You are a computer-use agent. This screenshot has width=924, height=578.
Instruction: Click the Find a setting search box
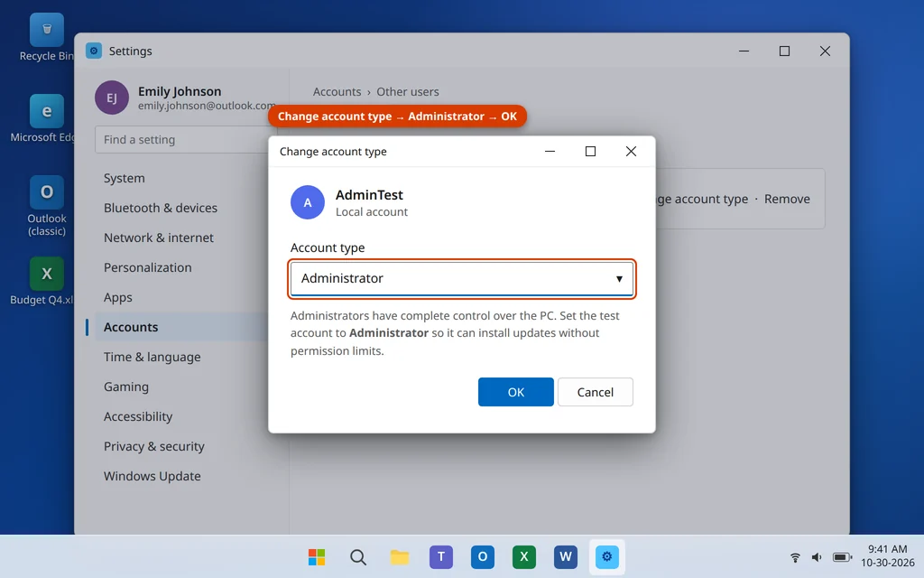[182, 140]
